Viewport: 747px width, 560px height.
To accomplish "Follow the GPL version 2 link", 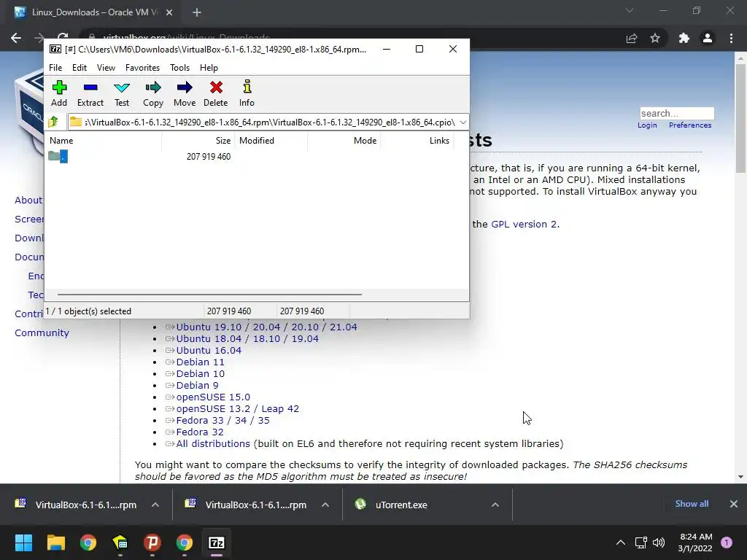I will [x=524, y=225].
